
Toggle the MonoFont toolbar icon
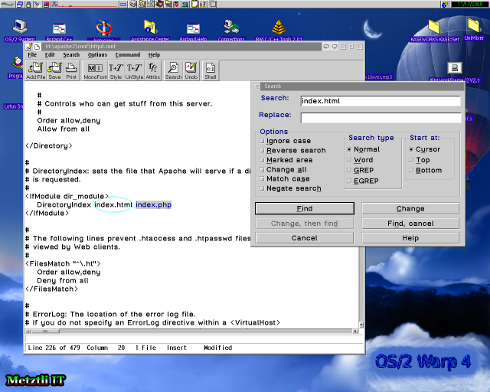(95, 70)
